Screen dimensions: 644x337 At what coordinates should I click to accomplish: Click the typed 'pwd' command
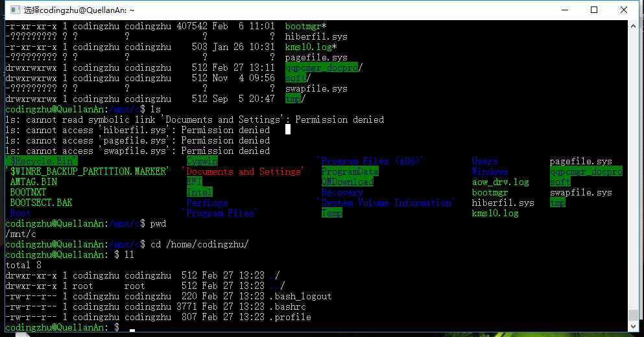pos(158,223)
